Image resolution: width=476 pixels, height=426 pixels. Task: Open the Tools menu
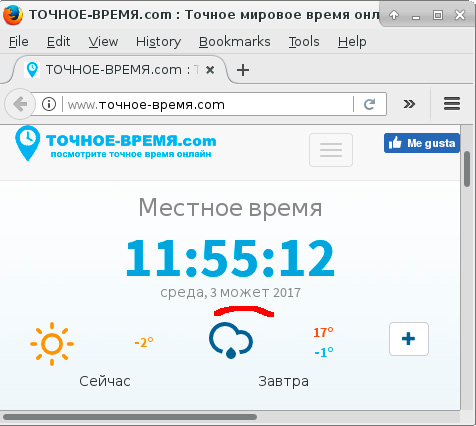tap(304, 42)
